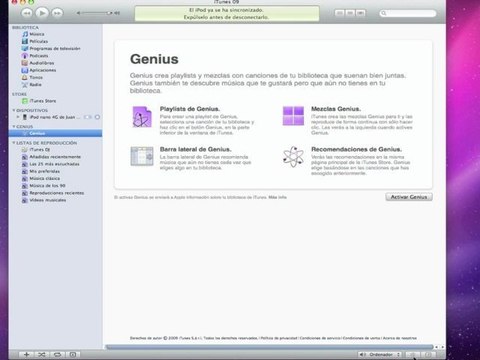Image resolution: width=480 pixels, height=360 pixels.
Task: Toggle repeat playback button
Action: click(57, 354)
